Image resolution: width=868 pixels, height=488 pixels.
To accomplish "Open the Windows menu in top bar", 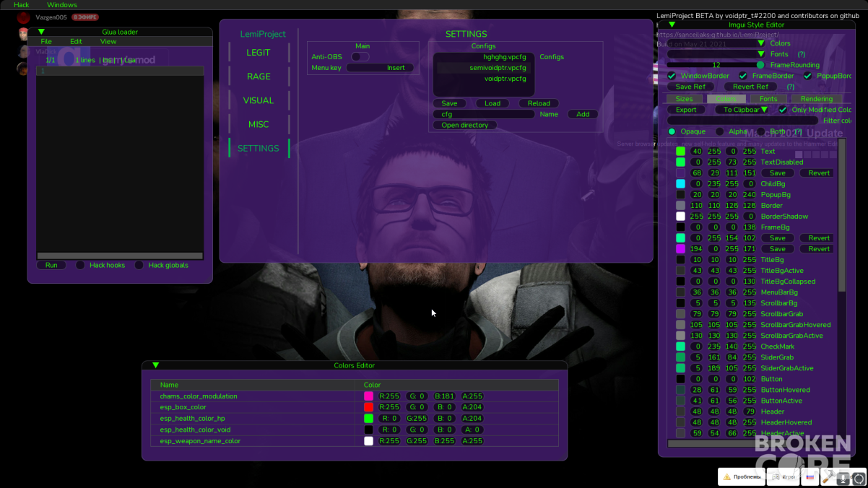I will 62,5.
